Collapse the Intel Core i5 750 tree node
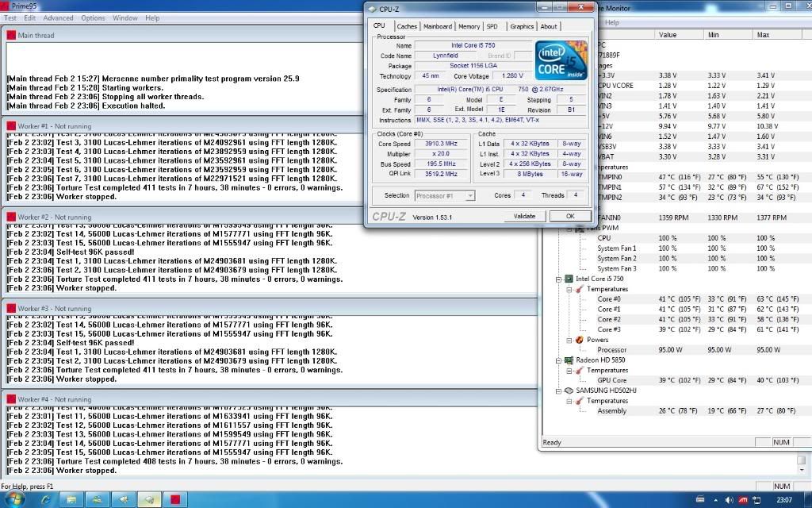This screenshot has height=508, width=812. click(x=559, y=279)
